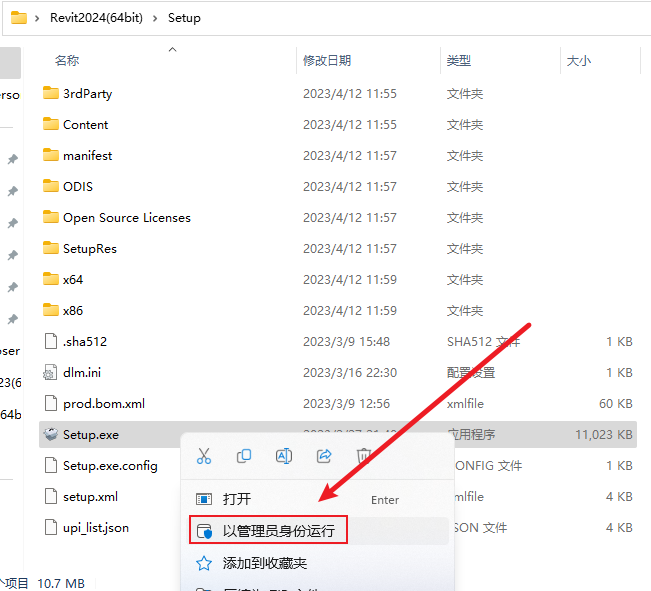Click the upi_list.json file icon
Screen dimensions: 651x591
click(x=51, y=527)
